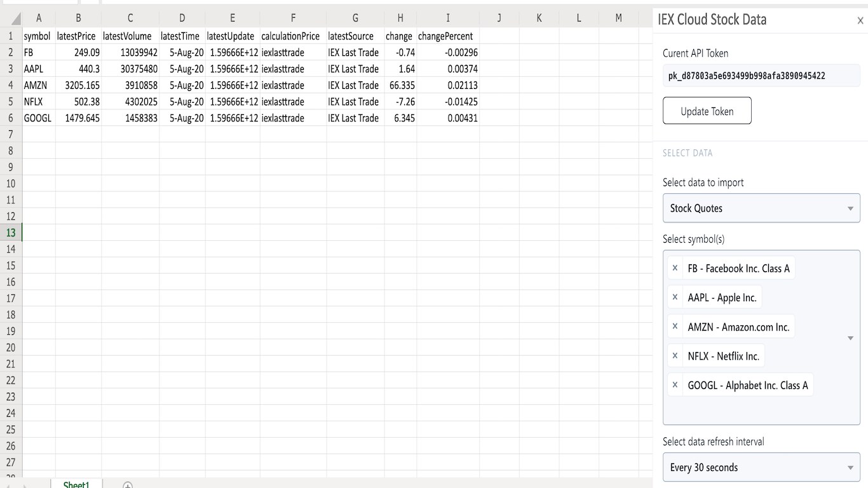Select row 1 header
Screen dimensions: 868x488
pos(11,36)
